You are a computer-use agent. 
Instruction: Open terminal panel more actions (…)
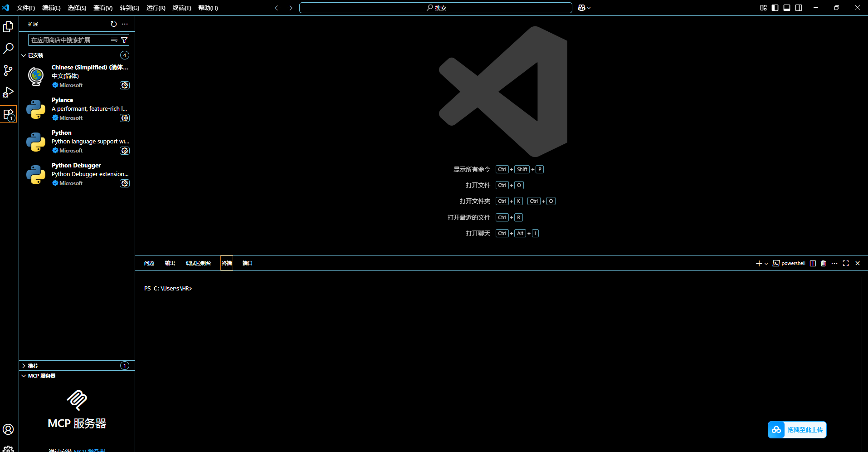click(834, 263)
